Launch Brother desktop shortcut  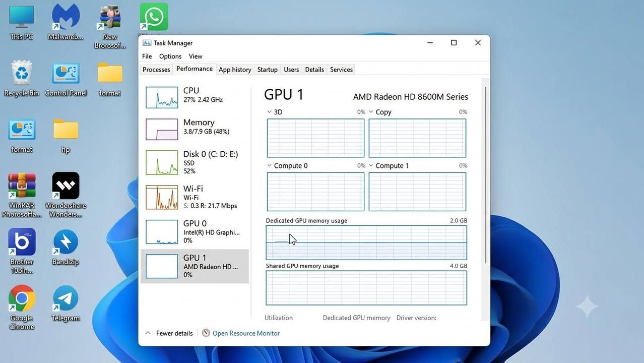(x=22, y=251)
